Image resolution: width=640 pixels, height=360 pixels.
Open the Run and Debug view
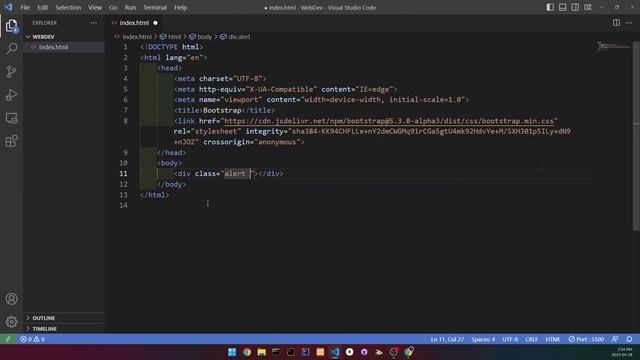click(11, 95)
